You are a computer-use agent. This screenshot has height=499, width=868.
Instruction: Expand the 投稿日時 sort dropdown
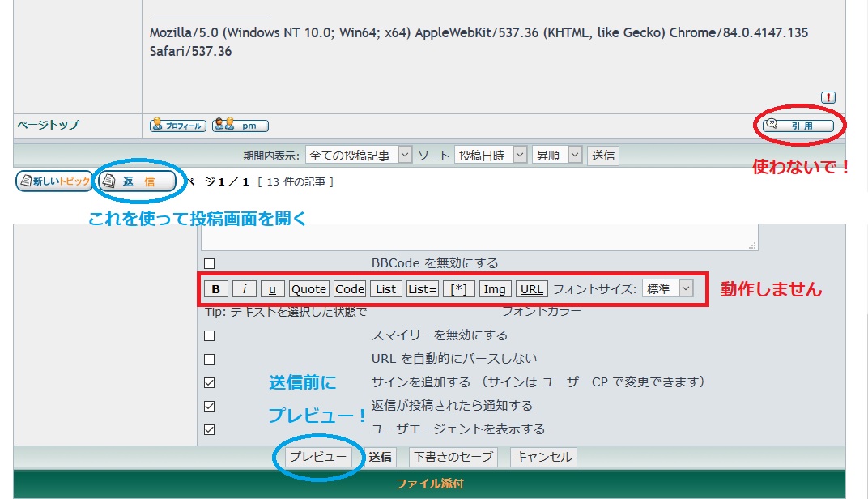coord(491,155)
